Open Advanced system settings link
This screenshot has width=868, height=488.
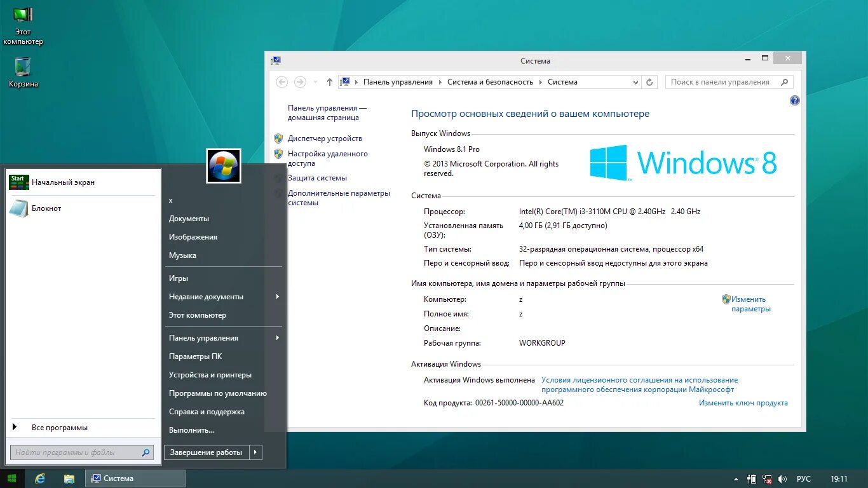coord(339,198)
